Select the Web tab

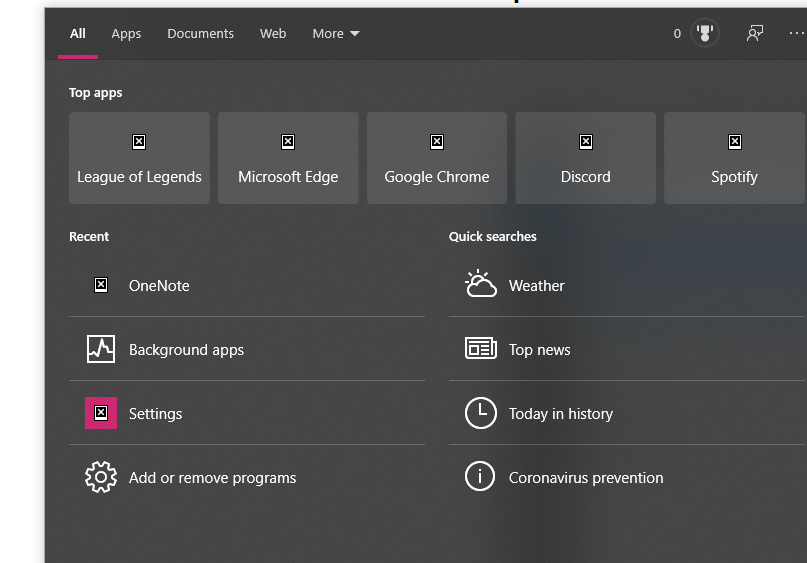click(273, 34)
